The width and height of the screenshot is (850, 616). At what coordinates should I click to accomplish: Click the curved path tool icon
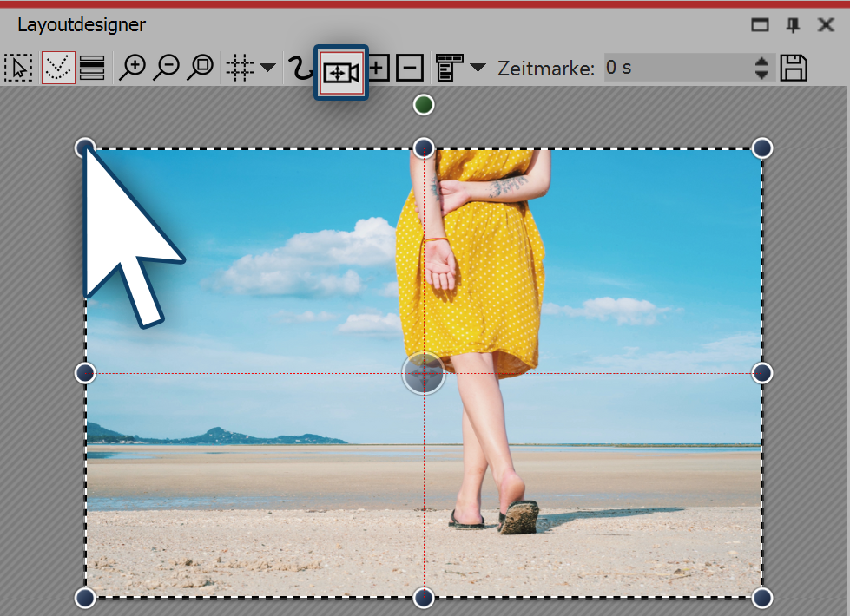[x=300, y=68]
